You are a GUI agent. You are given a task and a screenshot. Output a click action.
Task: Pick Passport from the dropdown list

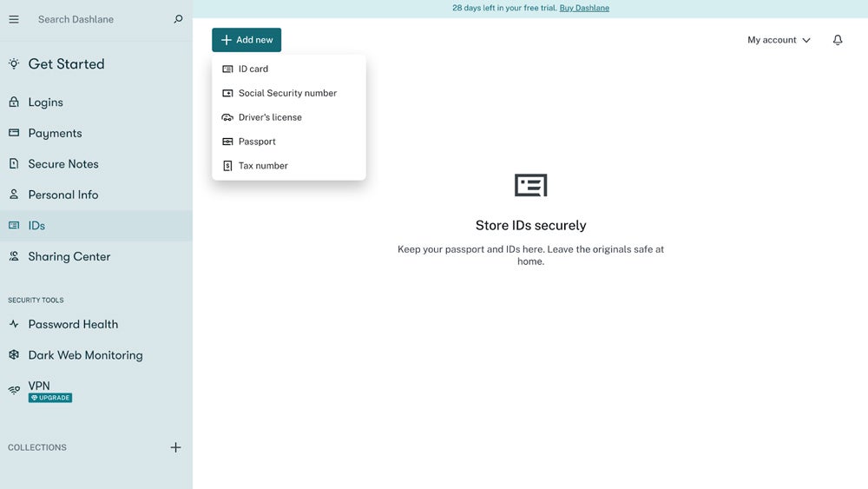click(x=257, y=142)
